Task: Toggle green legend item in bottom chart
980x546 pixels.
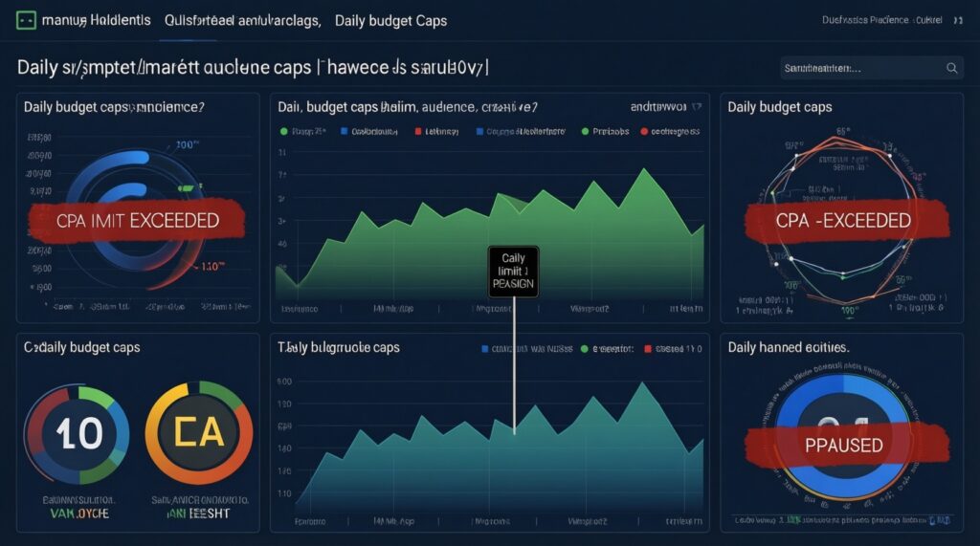Action: [x=585, y=349]
